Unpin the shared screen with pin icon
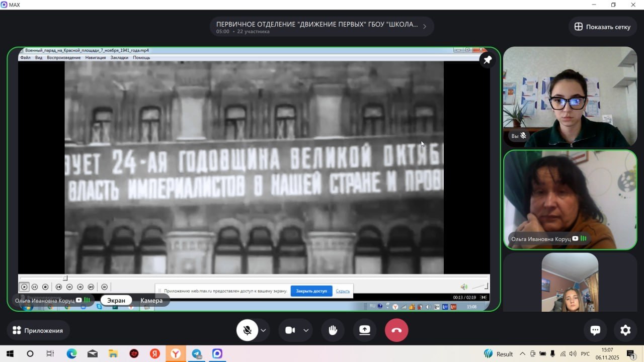 pyautogui.click(x=487, y=60)
